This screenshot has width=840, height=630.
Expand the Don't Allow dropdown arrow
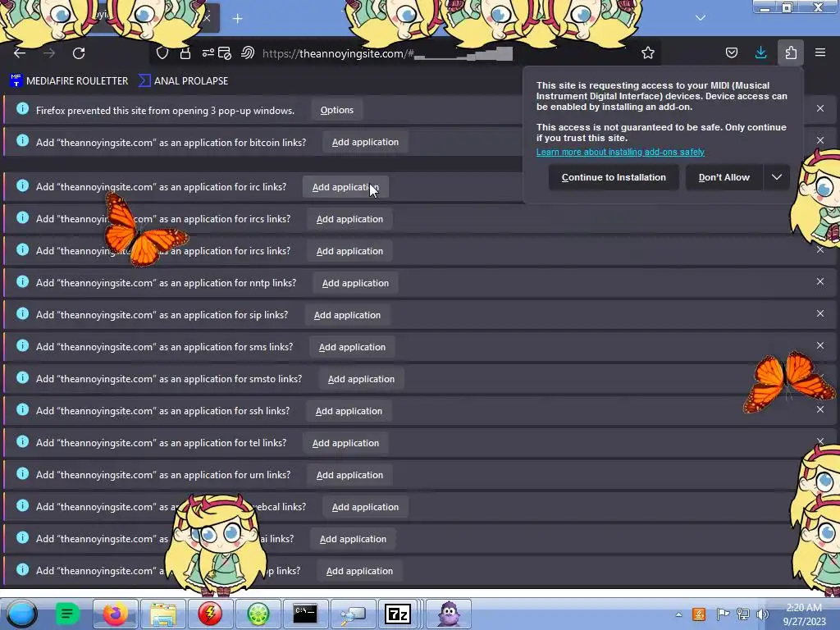(x=776, y=177)
